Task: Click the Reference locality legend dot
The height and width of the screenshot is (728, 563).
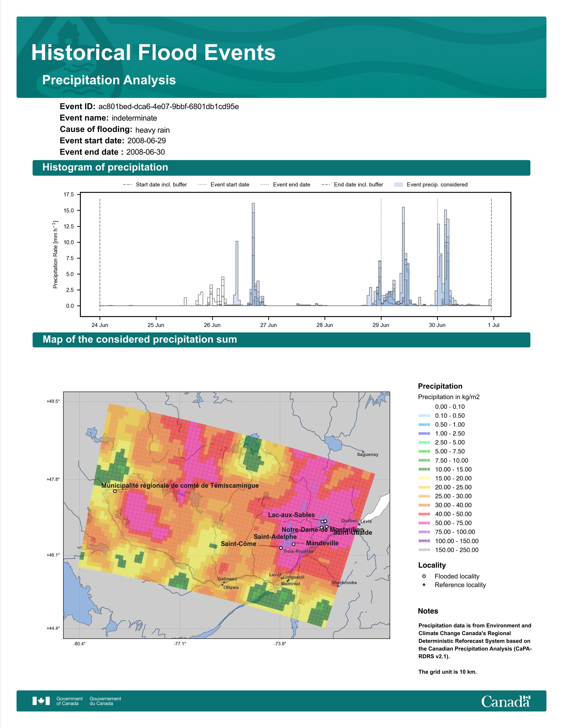Action: click(x=424, y=585)
